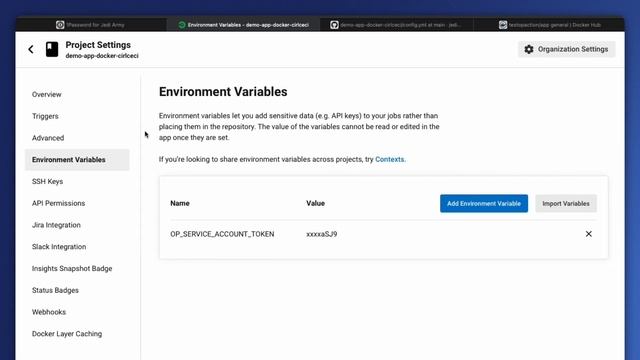Open the Overview settings section
Image resolution: width=640 pixels, height=360 pixels.
point(47,94)
